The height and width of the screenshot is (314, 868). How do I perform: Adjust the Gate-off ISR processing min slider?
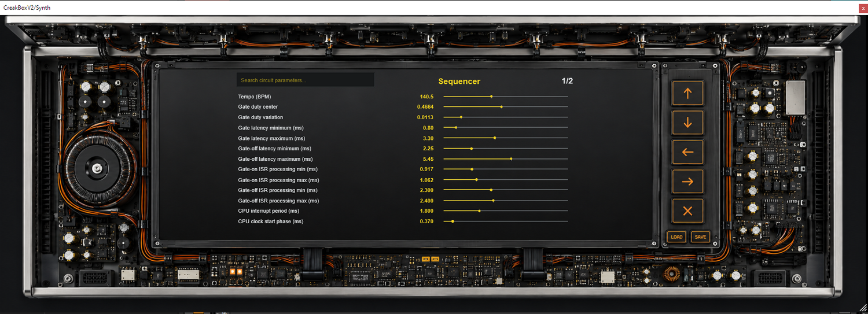505,190
